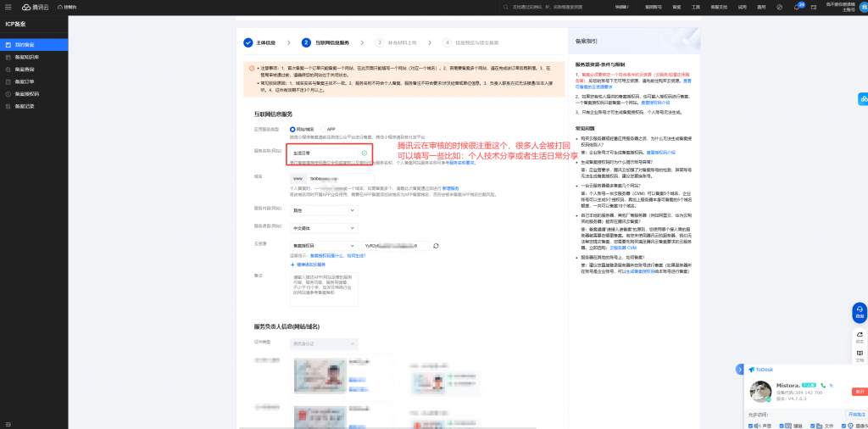Click the 服务名称 input with 生活日常

[x=324, y=153]
